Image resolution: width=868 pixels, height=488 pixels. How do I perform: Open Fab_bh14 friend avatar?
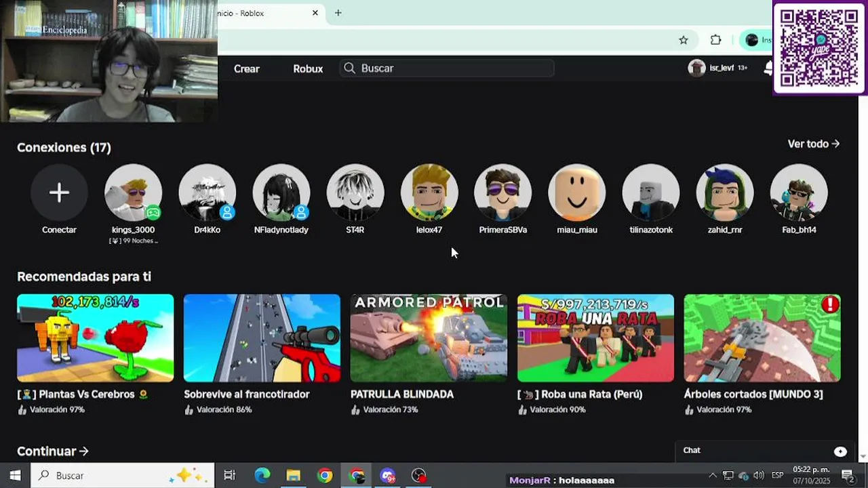coord(798,193)
